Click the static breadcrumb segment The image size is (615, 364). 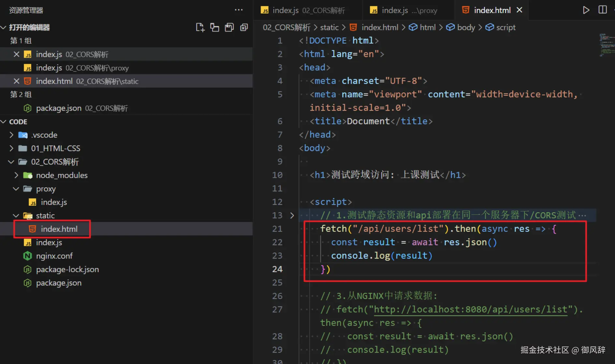click(x=329, y=27)
